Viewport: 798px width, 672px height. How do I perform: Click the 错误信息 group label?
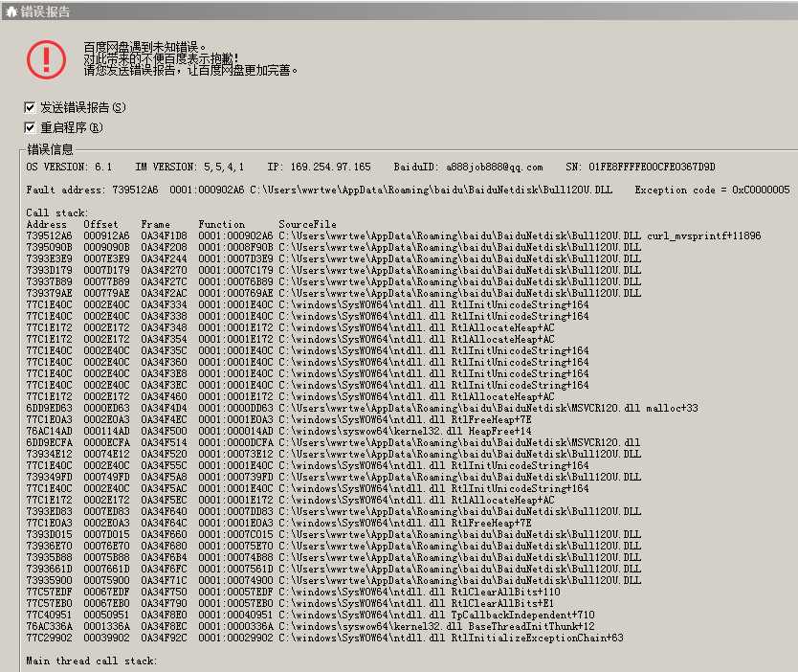50,149
